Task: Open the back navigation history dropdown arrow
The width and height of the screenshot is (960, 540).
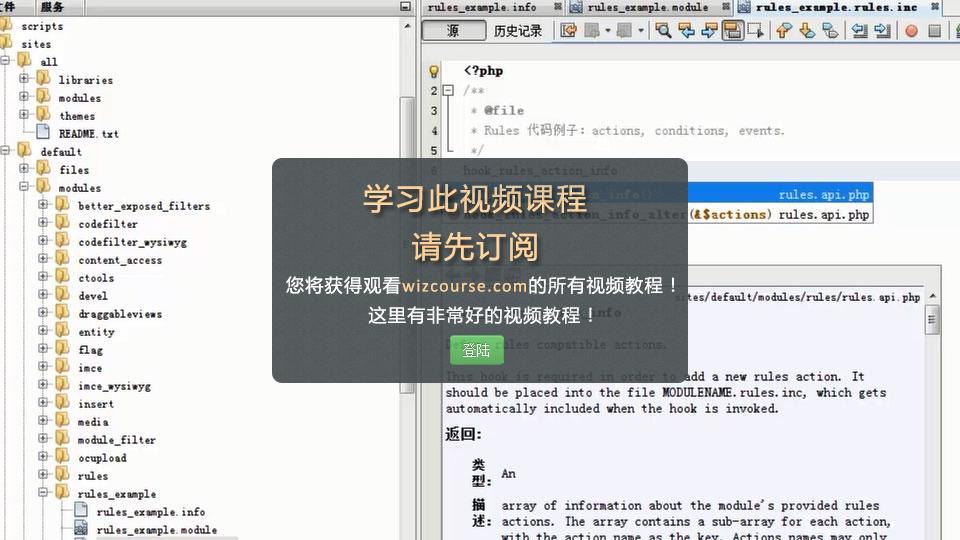Action: tap(608, 31)
